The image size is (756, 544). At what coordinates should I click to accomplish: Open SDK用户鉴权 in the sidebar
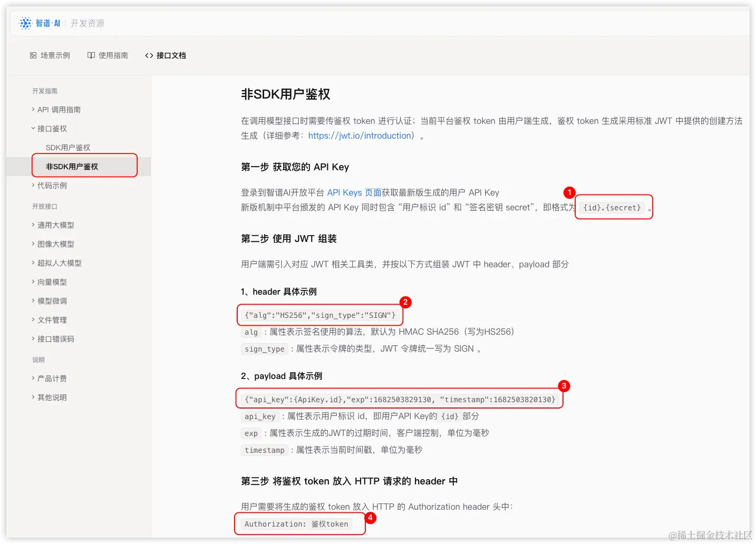point(68,148)
